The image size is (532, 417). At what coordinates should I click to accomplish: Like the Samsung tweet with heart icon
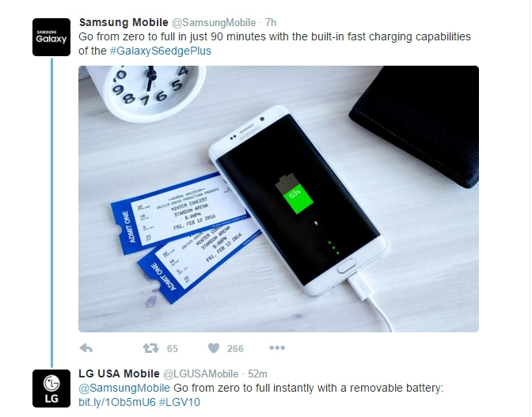(214, 348)
